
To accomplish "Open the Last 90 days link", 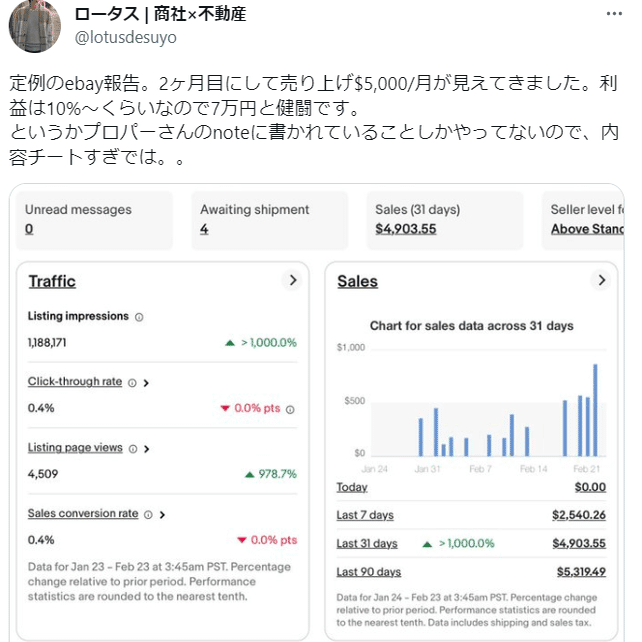I will pyautogui.click(x=368, y=572).
